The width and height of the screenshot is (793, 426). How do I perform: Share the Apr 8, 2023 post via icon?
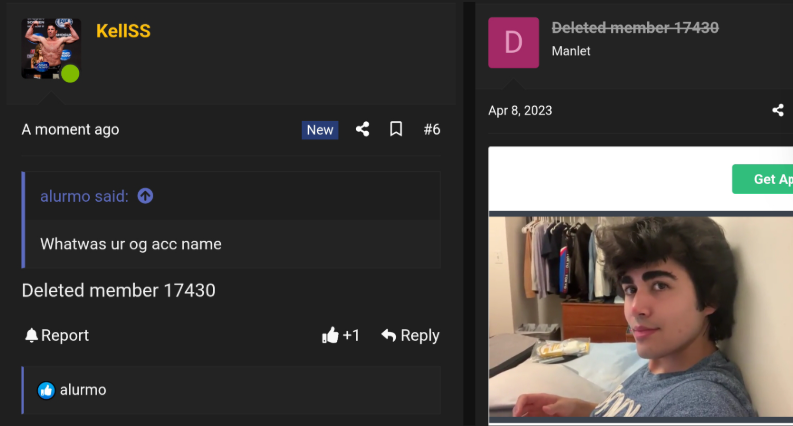pyautogui.click(x=778, y=110)
